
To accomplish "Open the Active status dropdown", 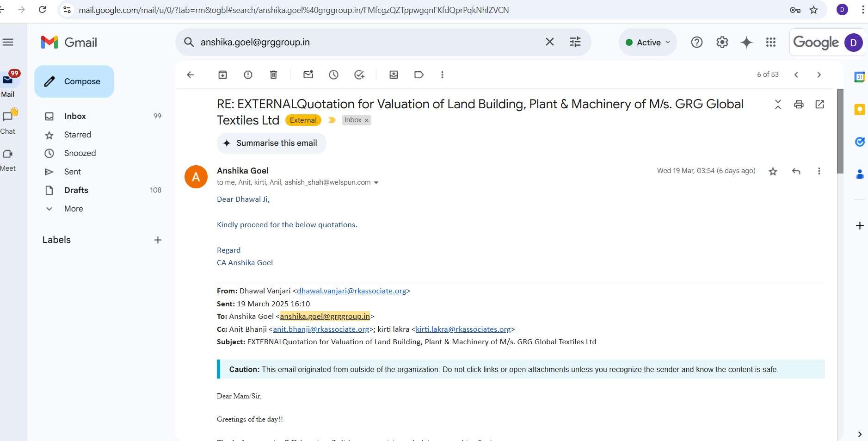I will pos(647,42).
